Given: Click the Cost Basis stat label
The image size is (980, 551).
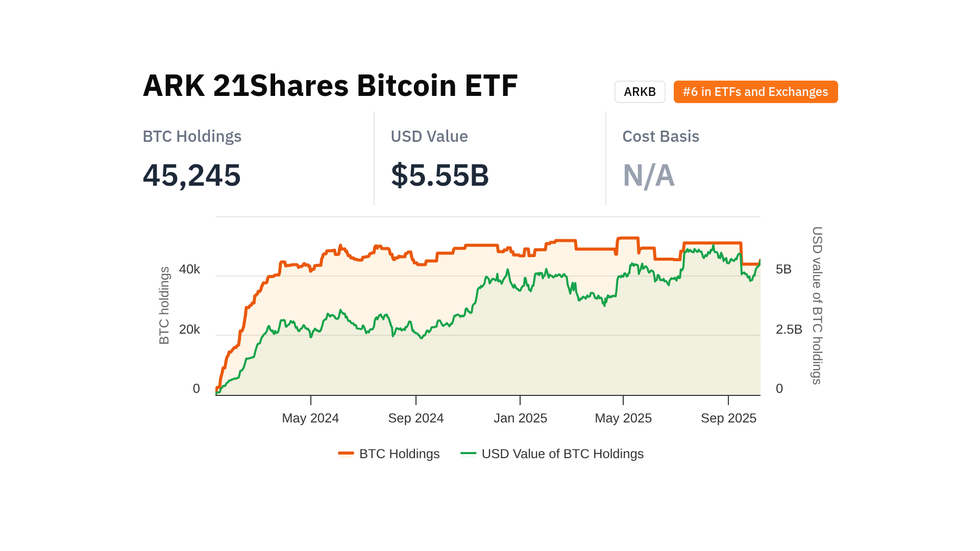Looking at the screenshot, I should 660,136.
